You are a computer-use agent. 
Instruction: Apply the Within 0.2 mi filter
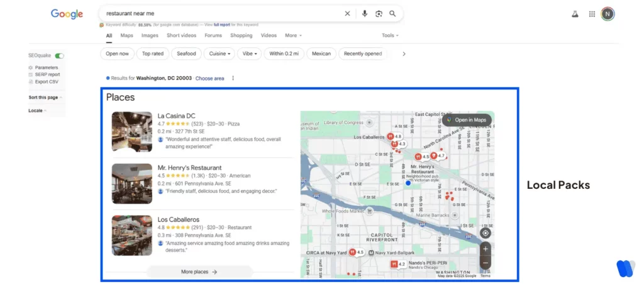pos(284,54)
